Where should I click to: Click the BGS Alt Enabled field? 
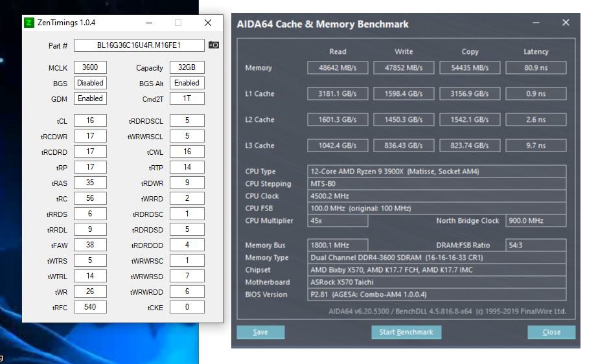(x=187, y=83)
